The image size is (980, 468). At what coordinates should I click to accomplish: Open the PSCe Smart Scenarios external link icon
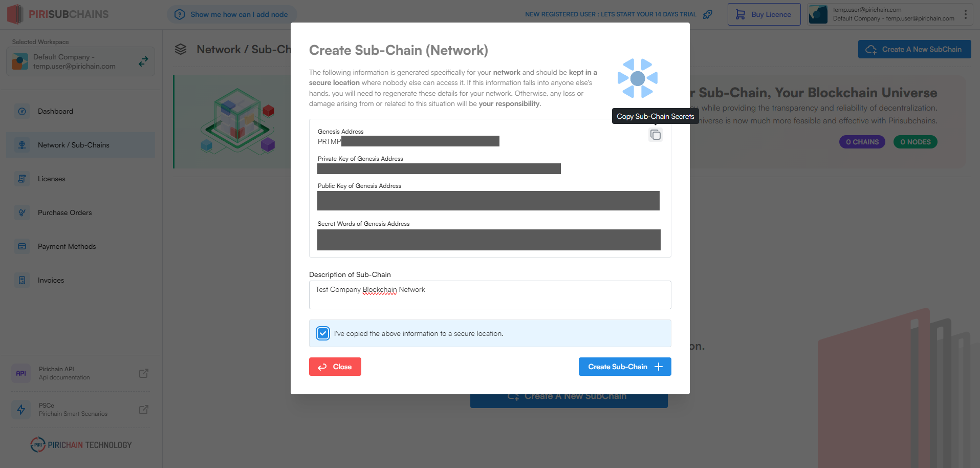[144, 410]
